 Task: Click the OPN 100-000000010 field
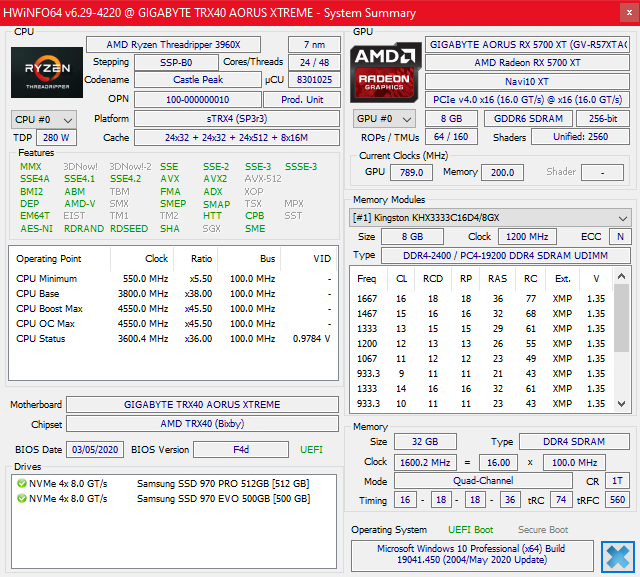(198, 100)
